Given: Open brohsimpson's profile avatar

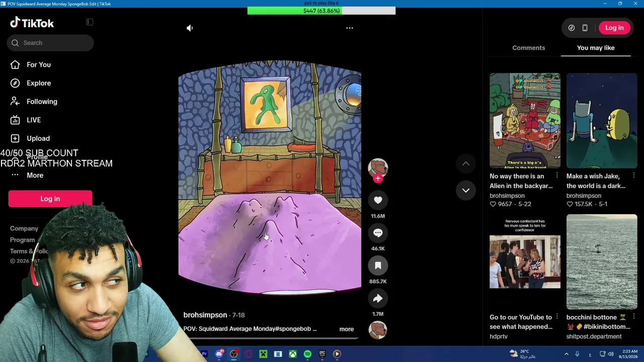Looking at the screenshot, I should coord(378,167).
